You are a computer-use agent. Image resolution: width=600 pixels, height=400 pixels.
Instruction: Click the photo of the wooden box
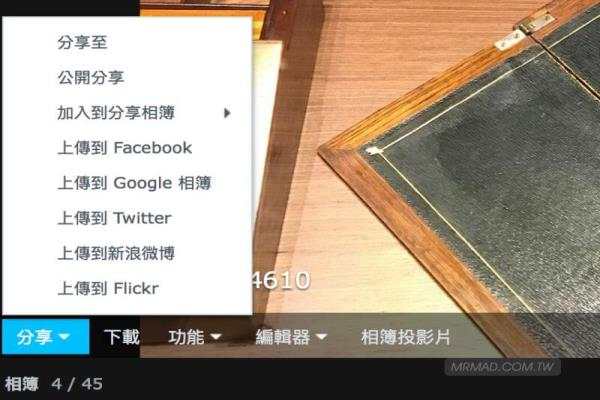[425, 161]
